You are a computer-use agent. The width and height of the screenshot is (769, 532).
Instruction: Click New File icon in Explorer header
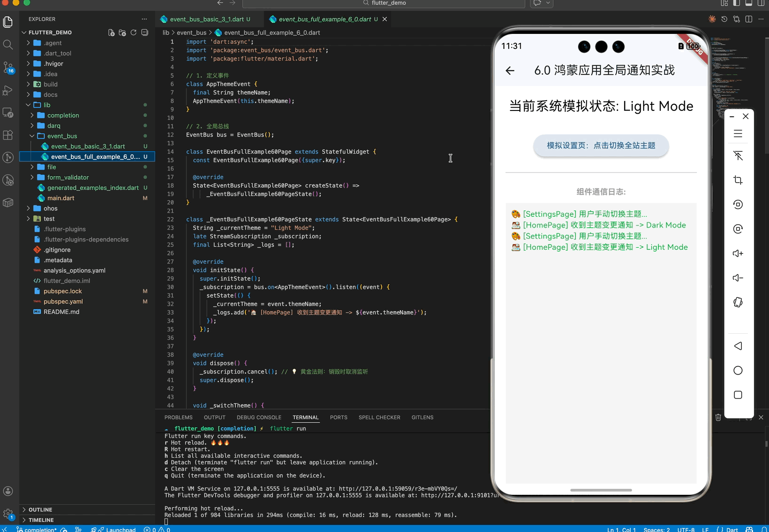coord(111,32)
